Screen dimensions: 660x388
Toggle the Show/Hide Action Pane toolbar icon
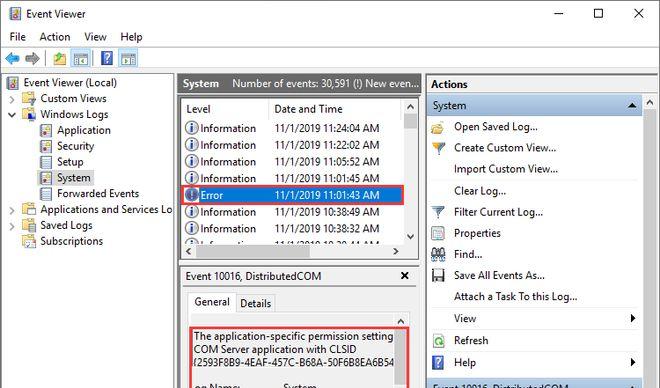(x=128, y=58)
